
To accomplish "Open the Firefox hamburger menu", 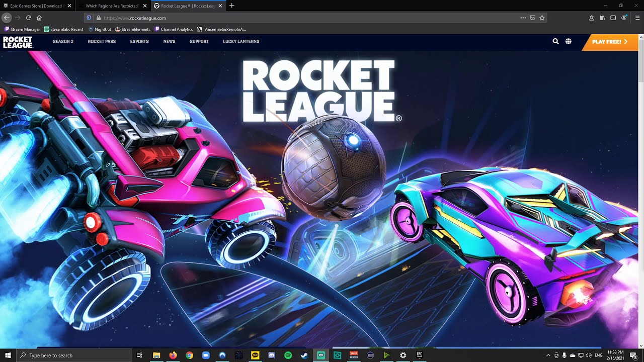I will pyautogui.click(x=637, y=18).
